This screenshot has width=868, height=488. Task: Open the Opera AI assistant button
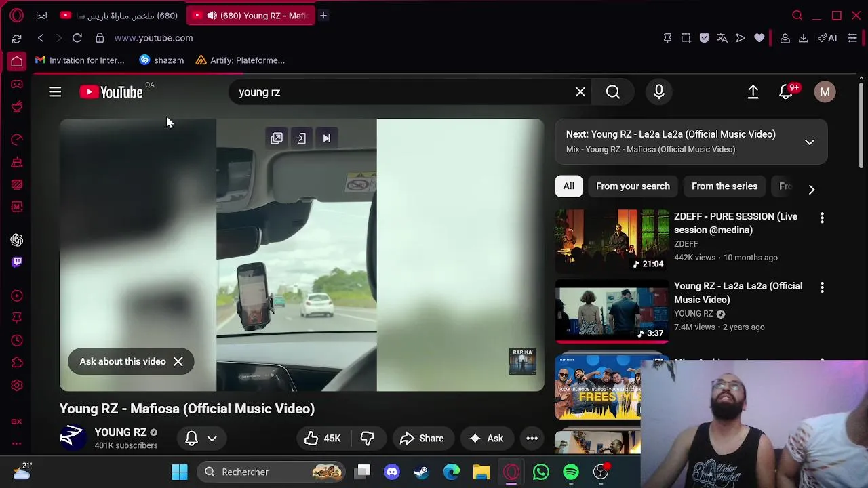(x=827, y=38)
